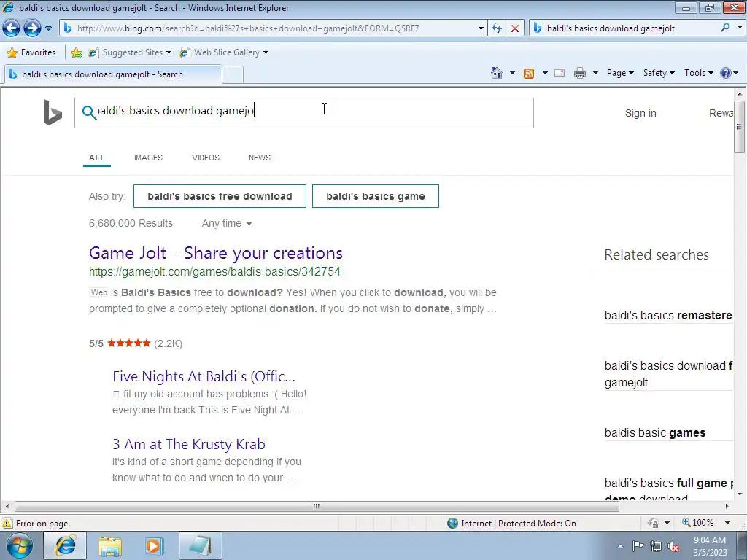Screen dimensions: 747x560
Task: Open Five Nights At Baldi's sublink
Action: (204, 376)
